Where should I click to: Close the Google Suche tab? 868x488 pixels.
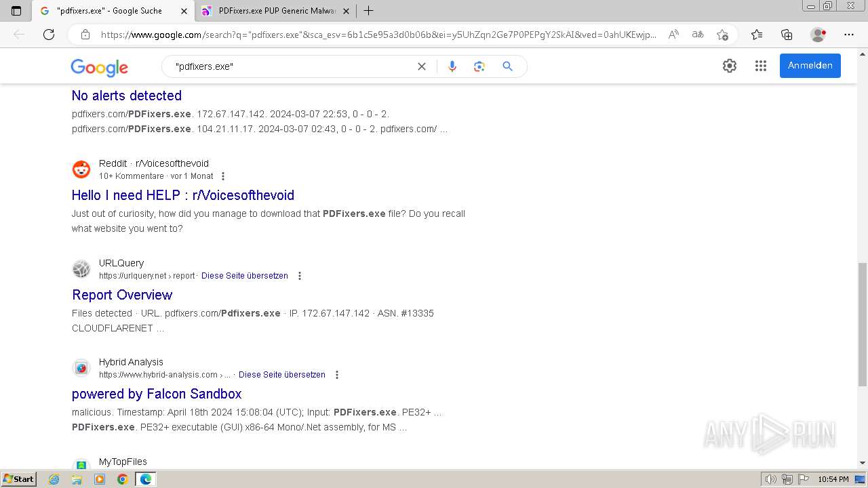tap(184, 11)
